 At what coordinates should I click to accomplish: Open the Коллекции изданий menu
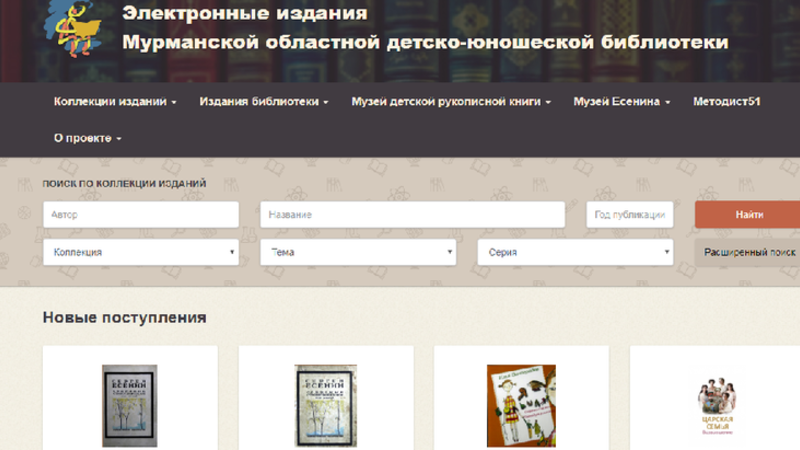[115, 102]
